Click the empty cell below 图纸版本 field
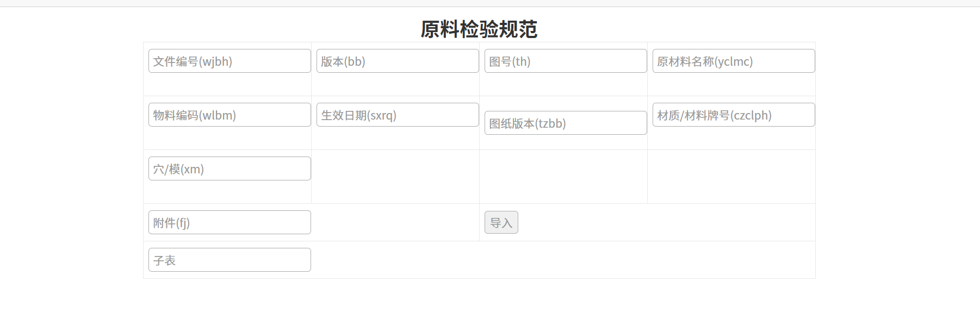This screenshot has height=325, width=980. pos(563,177)
